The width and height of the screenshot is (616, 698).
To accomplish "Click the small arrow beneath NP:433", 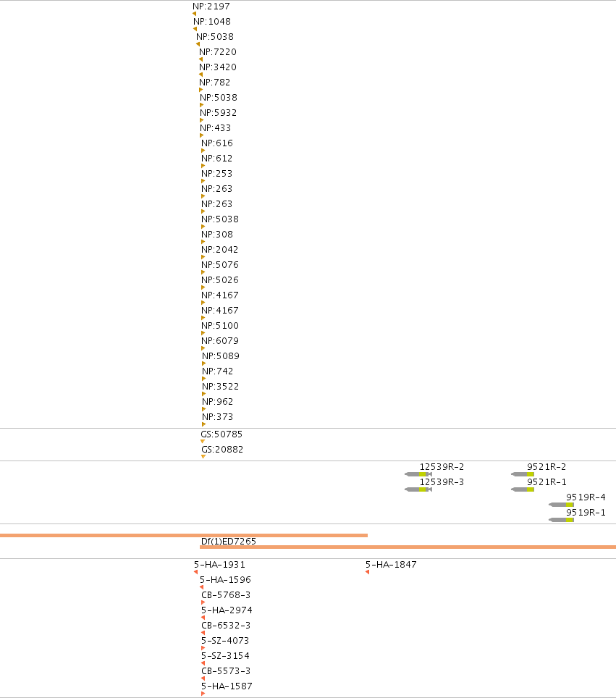I will (202, 135).
